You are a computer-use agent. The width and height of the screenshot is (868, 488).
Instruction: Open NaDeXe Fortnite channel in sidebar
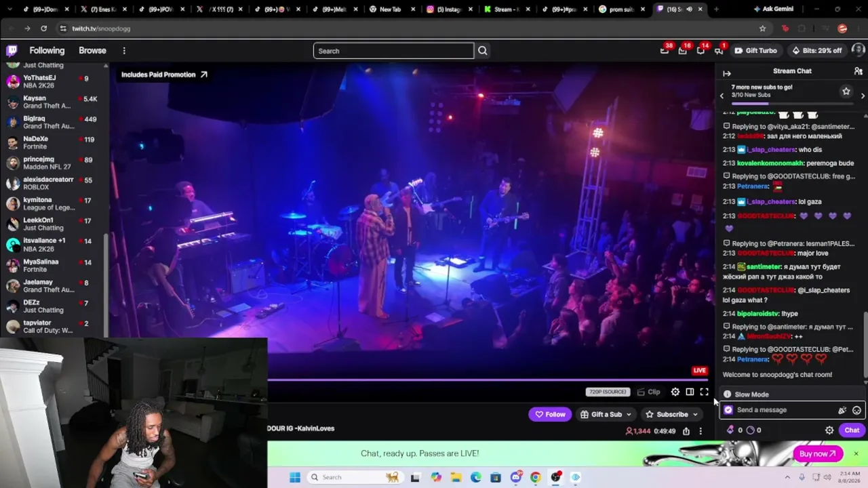tap(54, 142)
